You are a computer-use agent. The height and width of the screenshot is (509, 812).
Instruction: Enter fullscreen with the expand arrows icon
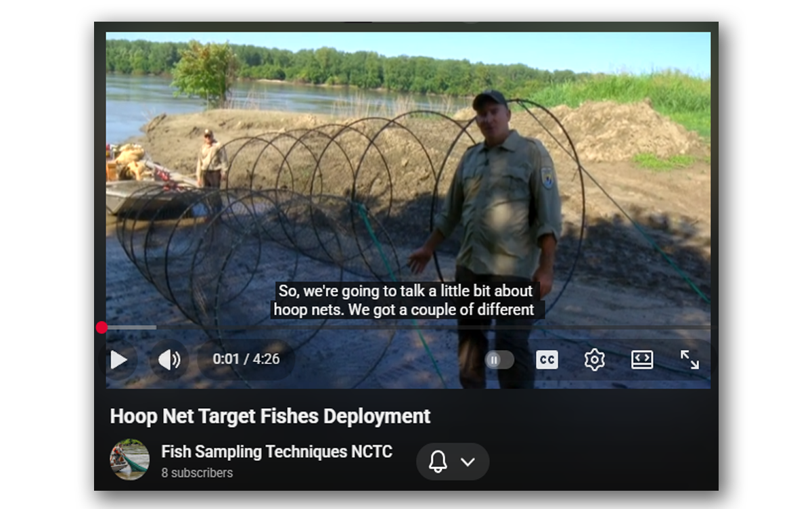690,359
